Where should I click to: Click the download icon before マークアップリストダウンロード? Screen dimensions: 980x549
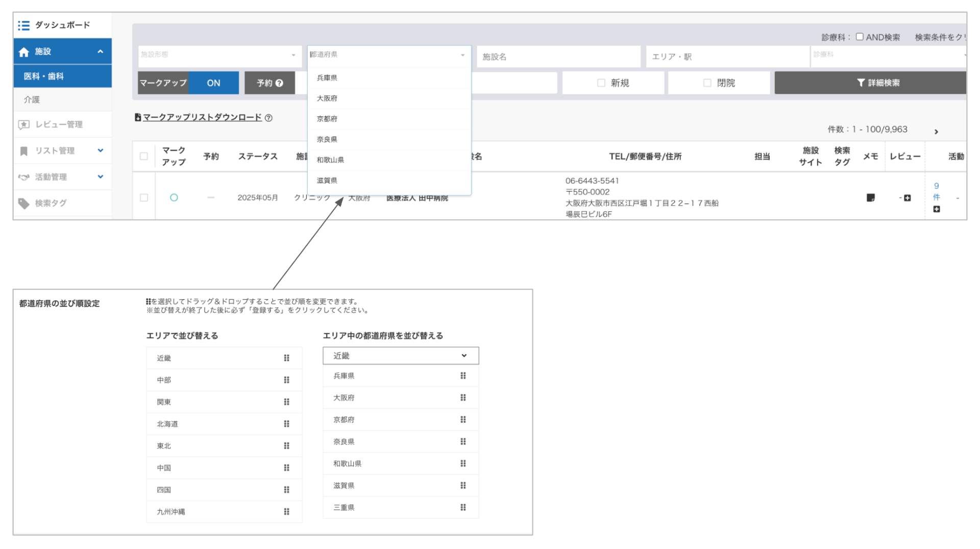137,117
